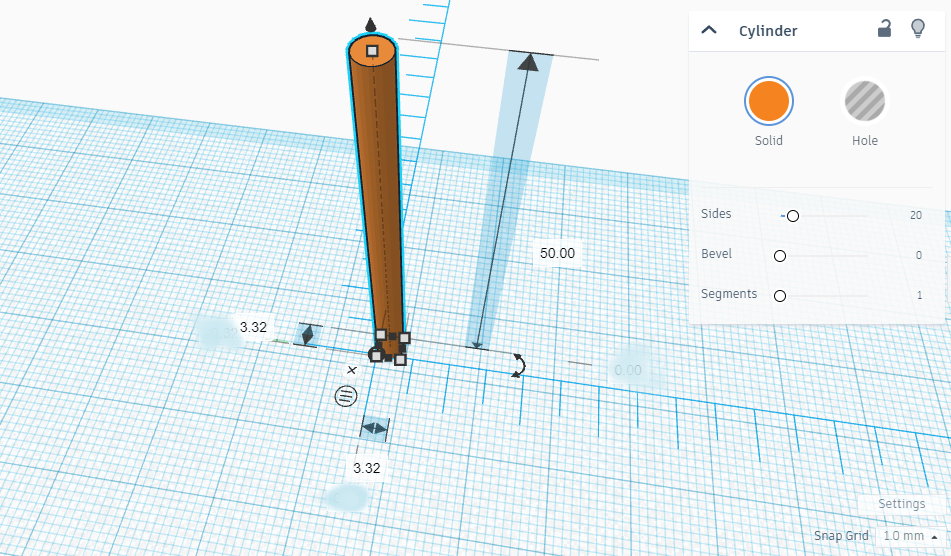Click the Hole label

(x=864, y=141)
